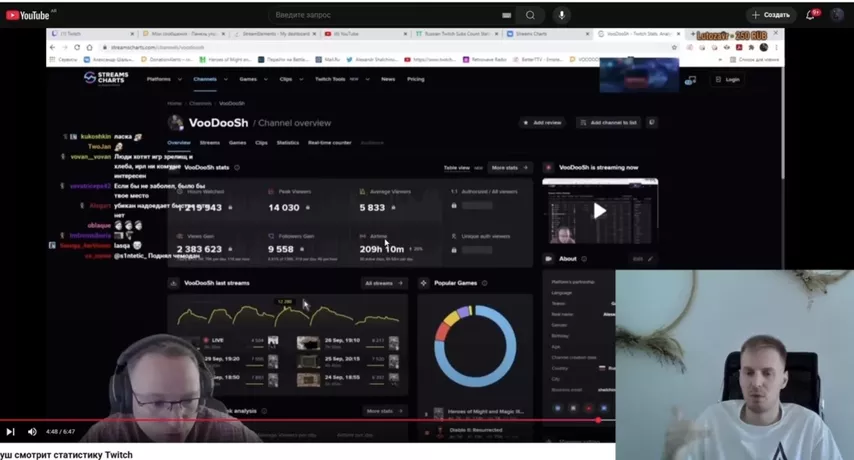This screenshot has width=854, height=460.
Task: Open the channel Clips sub-tab
Action: (261, 143)
